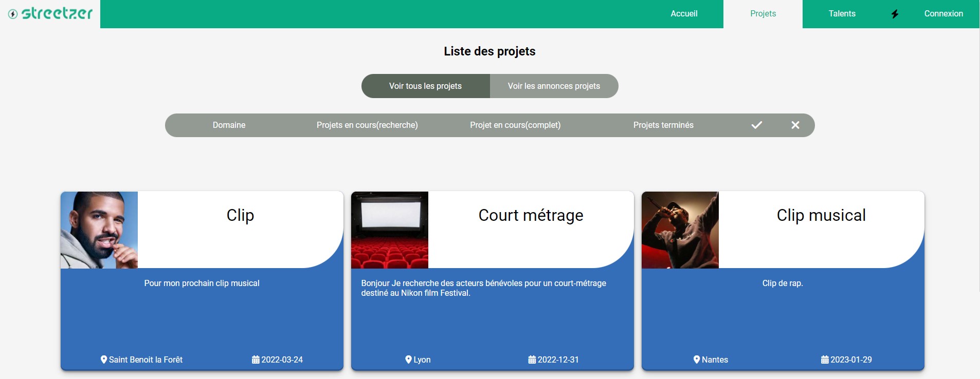Click the lightning bolt icon in navbar
The image size is (980, 379).
coord(895,14)
